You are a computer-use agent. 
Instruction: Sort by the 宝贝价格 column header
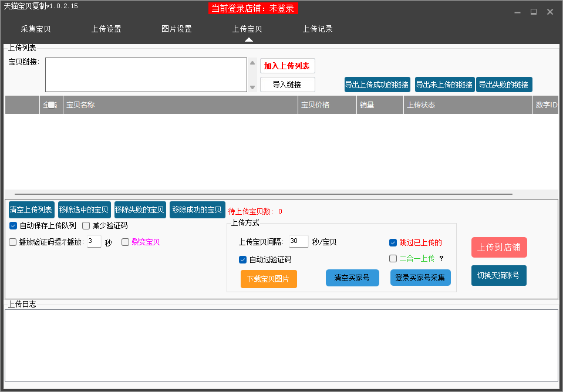click(x=327, y=105)
